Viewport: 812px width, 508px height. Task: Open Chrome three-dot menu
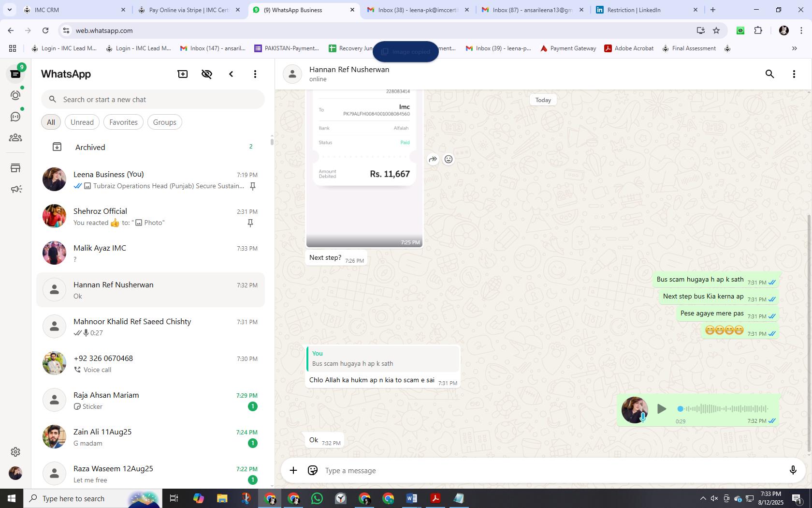(x=800, y=30)
